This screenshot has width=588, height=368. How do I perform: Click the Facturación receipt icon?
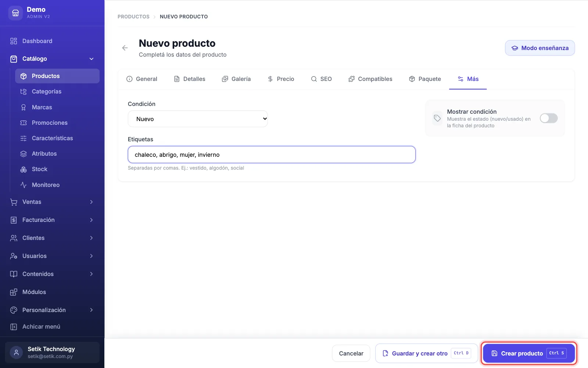[14, 220]
